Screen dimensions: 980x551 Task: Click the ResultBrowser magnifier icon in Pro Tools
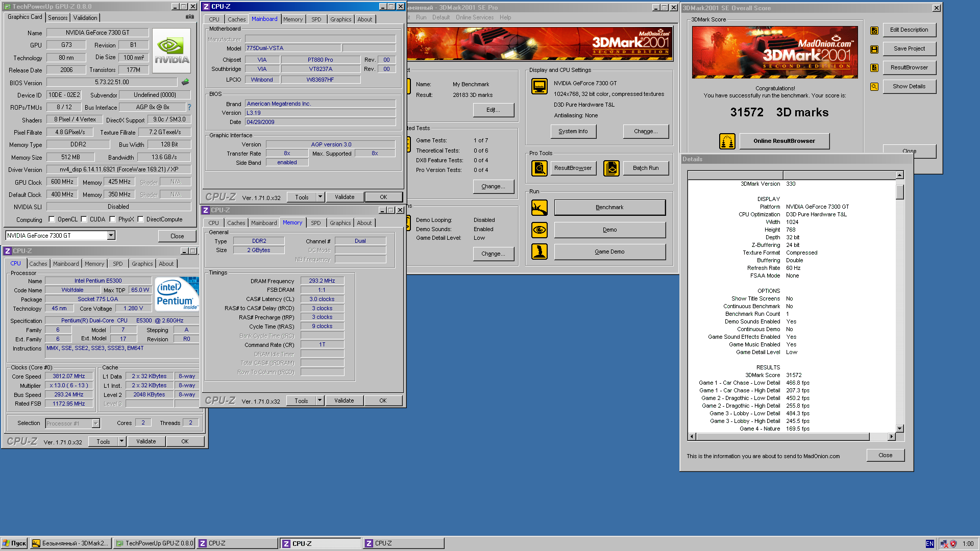point(540,168)
